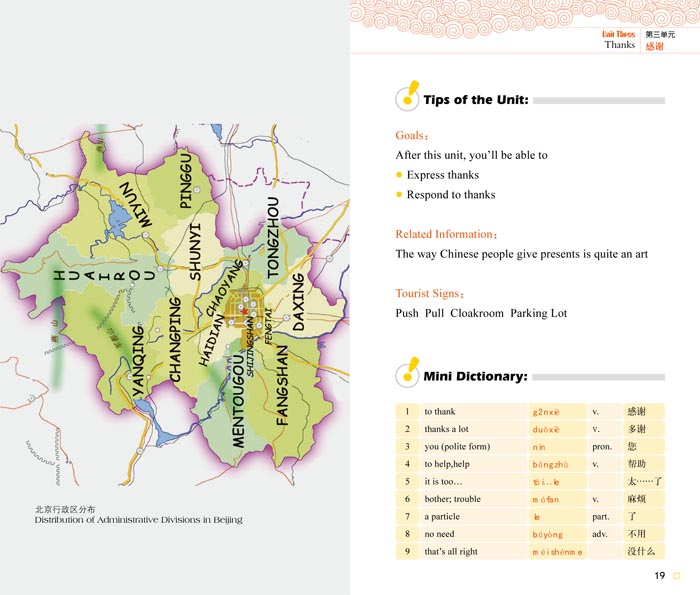Viewport: 700px width, 595px height.
Task: Click the dictionary entry you (polite form)
Action: (457, 446)
